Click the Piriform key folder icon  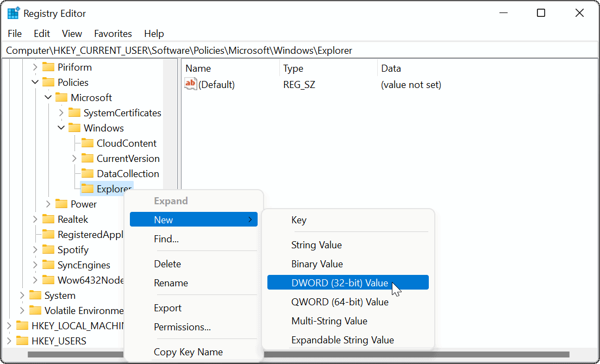(48, 67)
